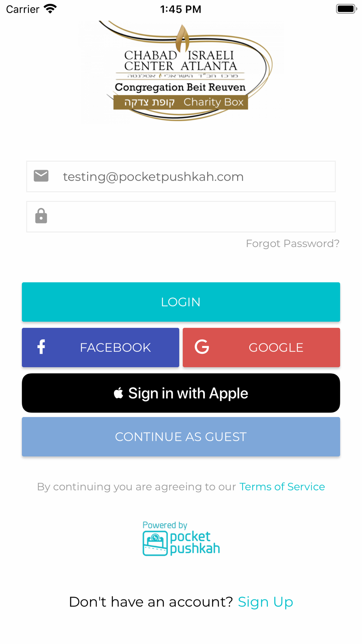Tap the Pocket Pushkah wallet logo icon
Image resolution: width=362 pixels, height=644 pixels.
(155, 543)
